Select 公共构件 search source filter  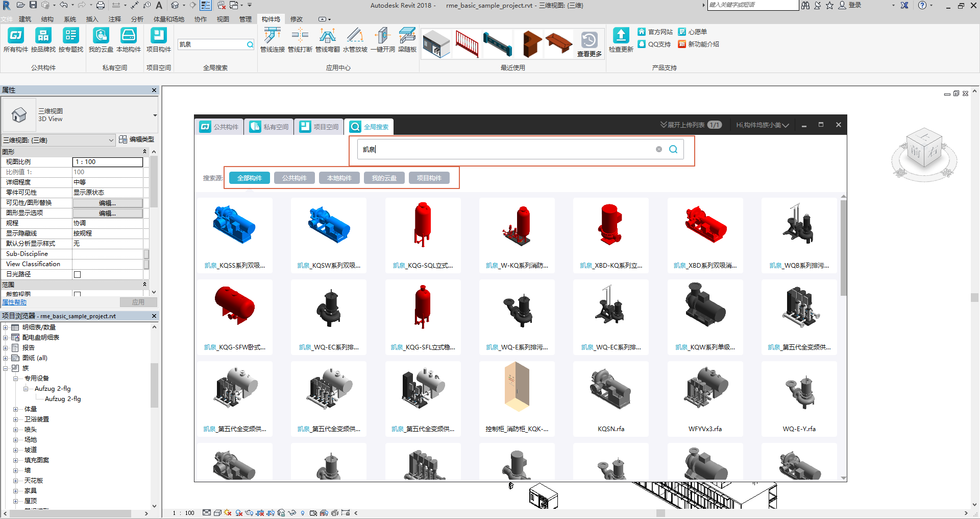(295, 178)
